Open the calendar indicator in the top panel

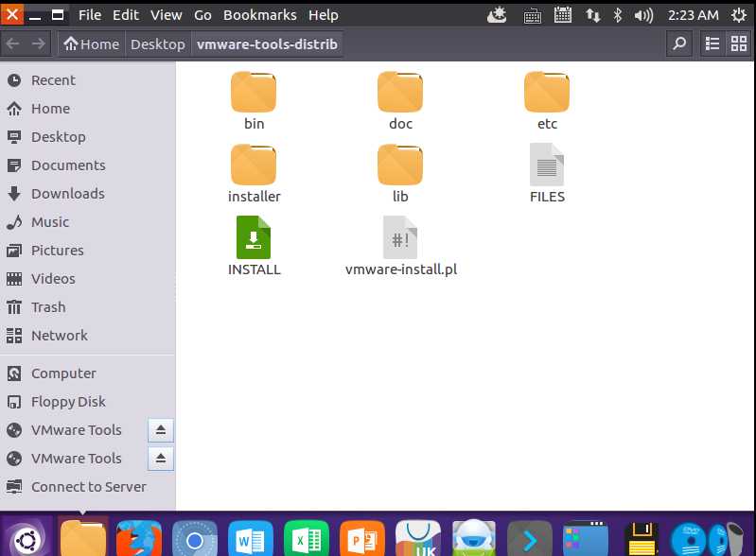(563, 15)
